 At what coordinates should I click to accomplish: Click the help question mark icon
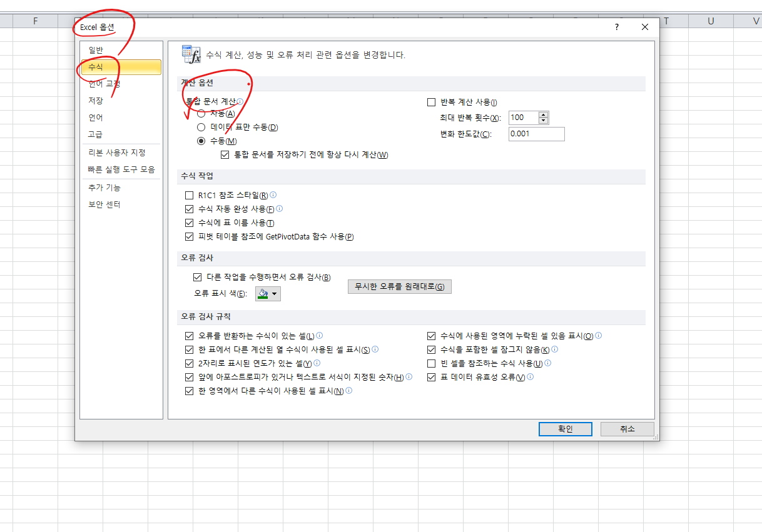(616, 27)
